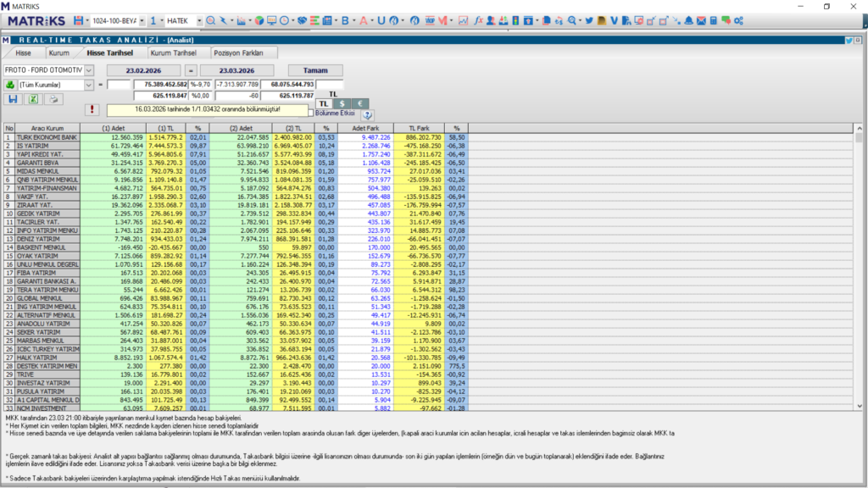The width and height of the screenshot is (868, 488).
Task: Click the Tamam button
Action: [x=315, y=70]
